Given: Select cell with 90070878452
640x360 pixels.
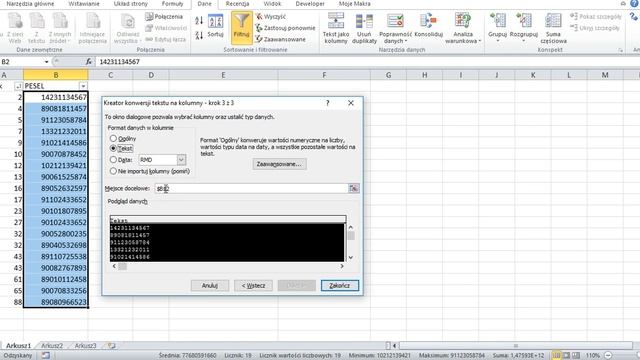Looking at the screenshot, I should pos(56,154).
